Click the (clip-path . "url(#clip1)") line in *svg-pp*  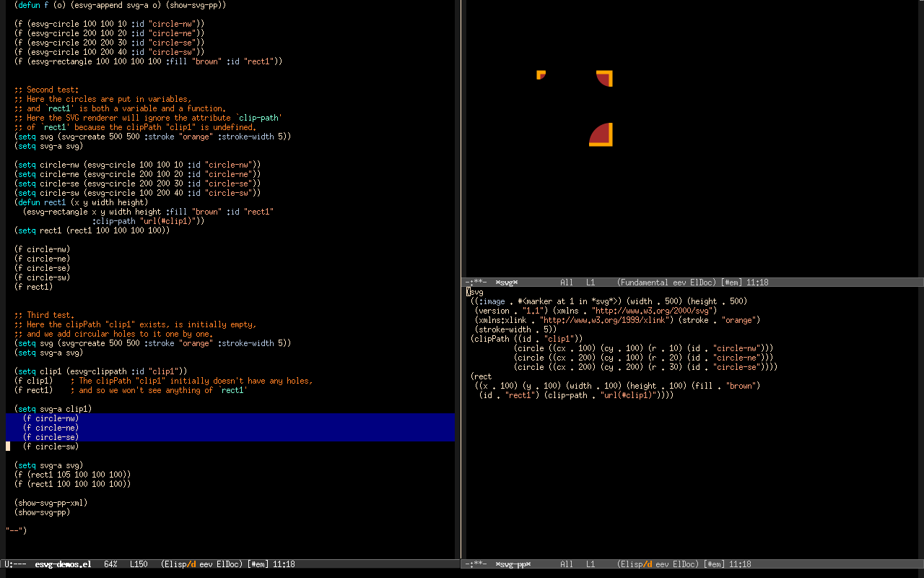pos(576,395)
